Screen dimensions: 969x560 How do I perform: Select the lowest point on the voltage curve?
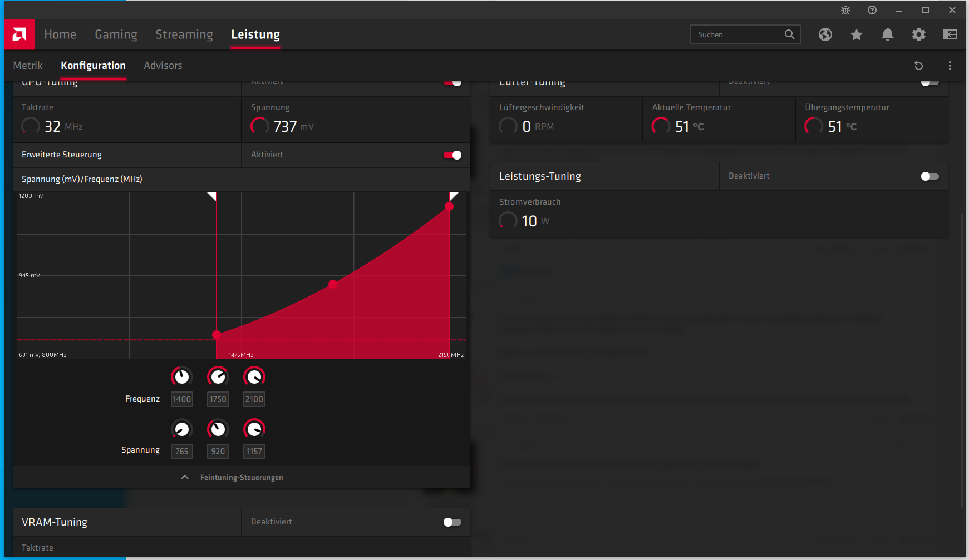tap(217, 335)
